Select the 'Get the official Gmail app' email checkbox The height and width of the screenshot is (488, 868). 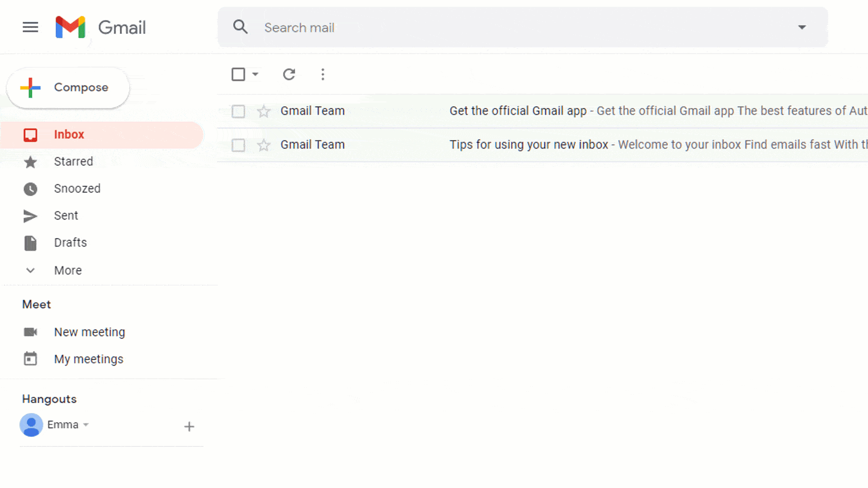[238, 111]
